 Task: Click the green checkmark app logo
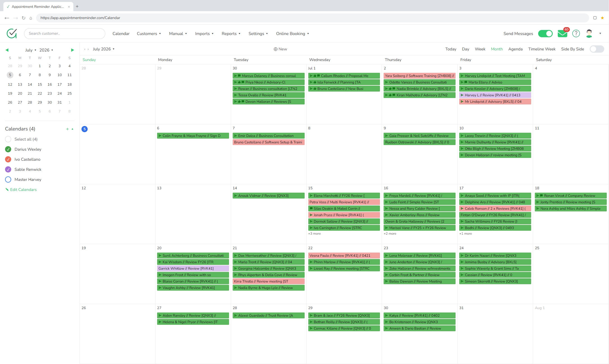12,33
